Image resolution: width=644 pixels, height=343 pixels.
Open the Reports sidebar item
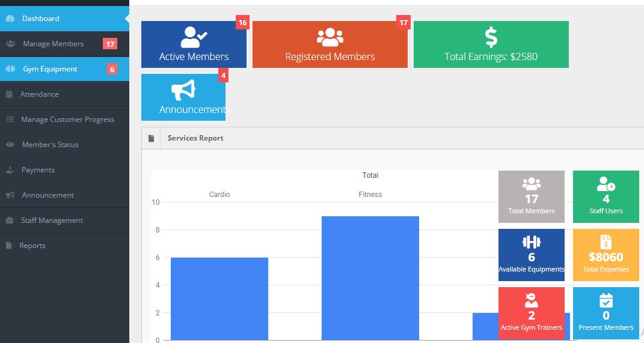pyautogui.click(x=64, y=245)
